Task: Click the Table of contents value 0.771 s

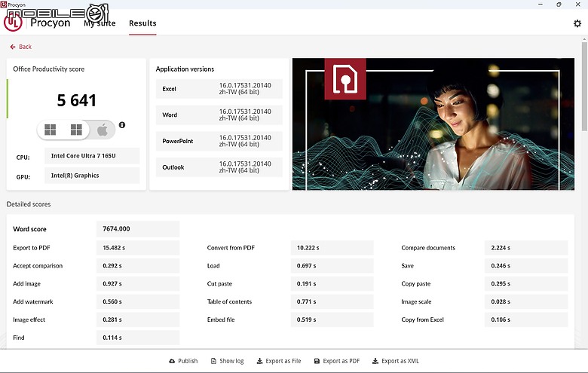Action: click(332, 301)
